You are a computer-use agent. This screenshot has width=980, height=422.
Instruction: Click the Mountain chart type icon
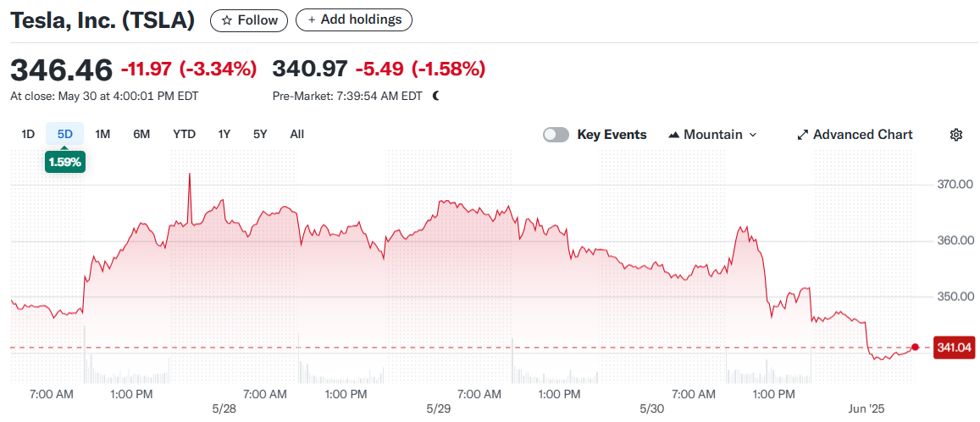tap(674, 135)
